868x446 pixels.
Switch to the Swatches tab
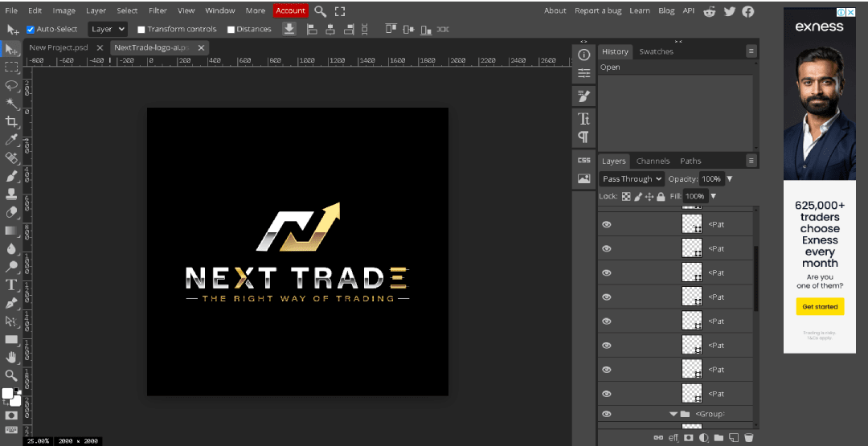click(656, 51)
